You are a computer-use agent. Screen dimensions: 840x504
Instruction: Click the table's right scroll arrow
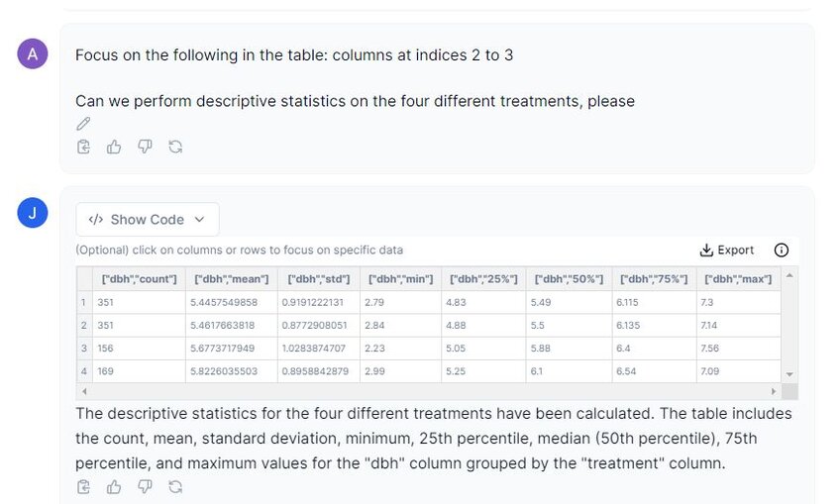point(773,391)
